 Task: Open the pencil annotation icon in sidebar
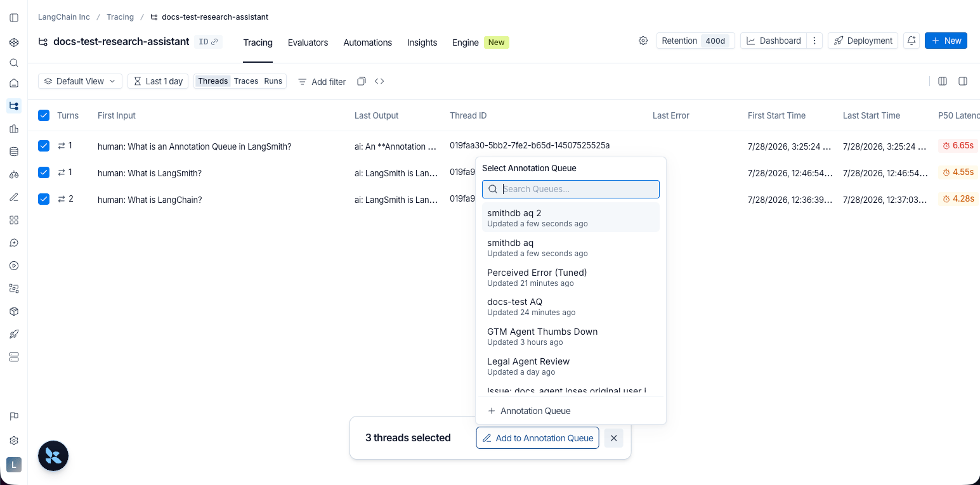pos(14,197)
